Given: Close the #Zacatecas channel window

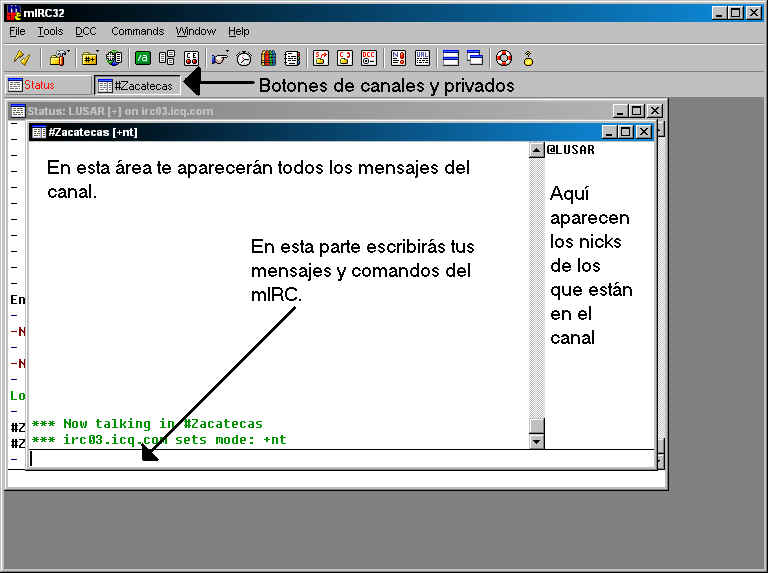Looking at the screenshot, I should pyautogui.click(x=644, y=132).
